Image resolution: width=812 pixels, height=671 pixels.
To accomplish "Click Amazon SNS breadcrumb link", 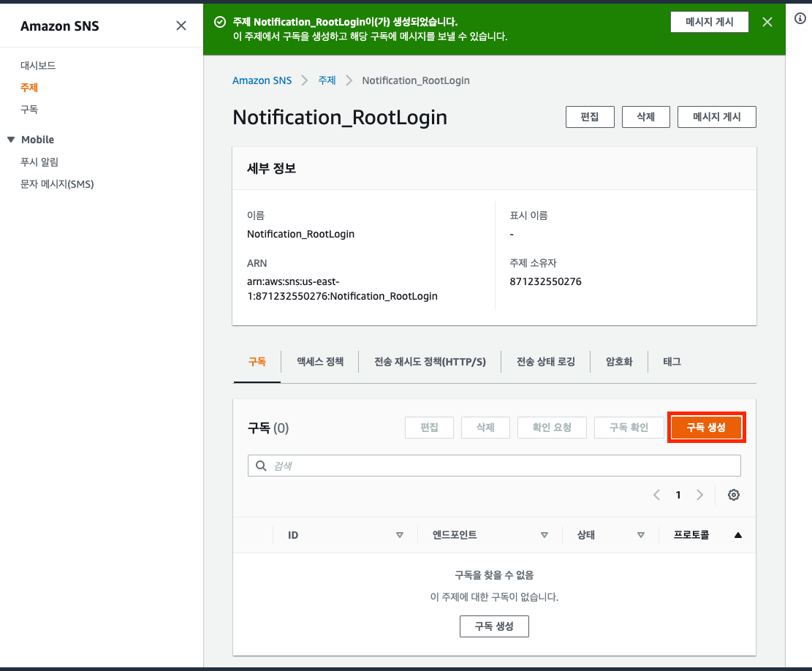I will tap(262, 80).
